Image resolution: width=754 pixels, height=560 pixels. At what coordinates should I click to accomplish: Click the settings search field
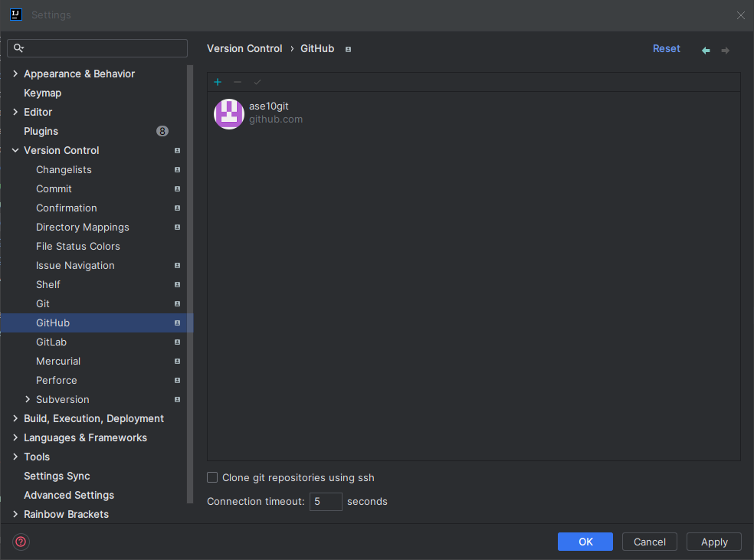[x=97, y=48]
